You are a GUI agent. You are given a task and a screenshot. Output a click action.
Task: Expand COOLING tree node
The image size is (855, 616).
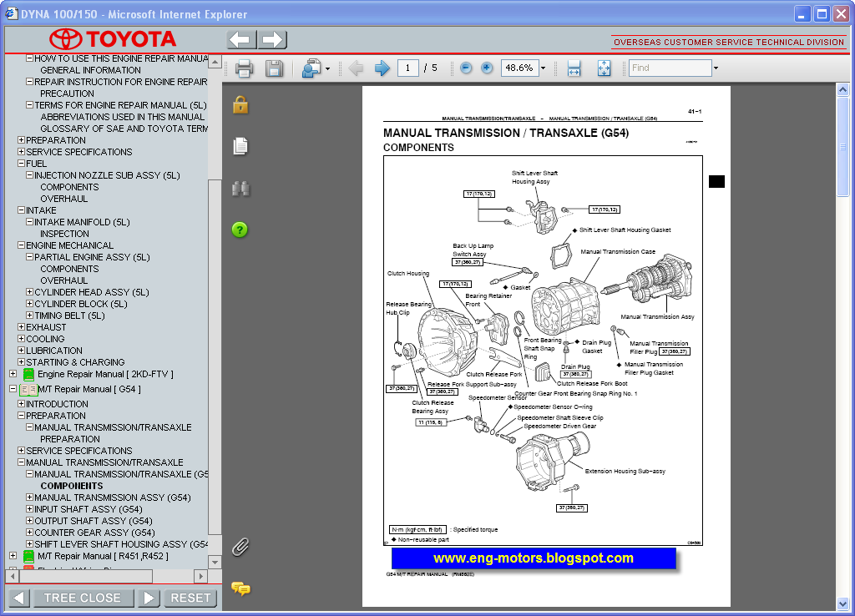(x=21, y=339)
